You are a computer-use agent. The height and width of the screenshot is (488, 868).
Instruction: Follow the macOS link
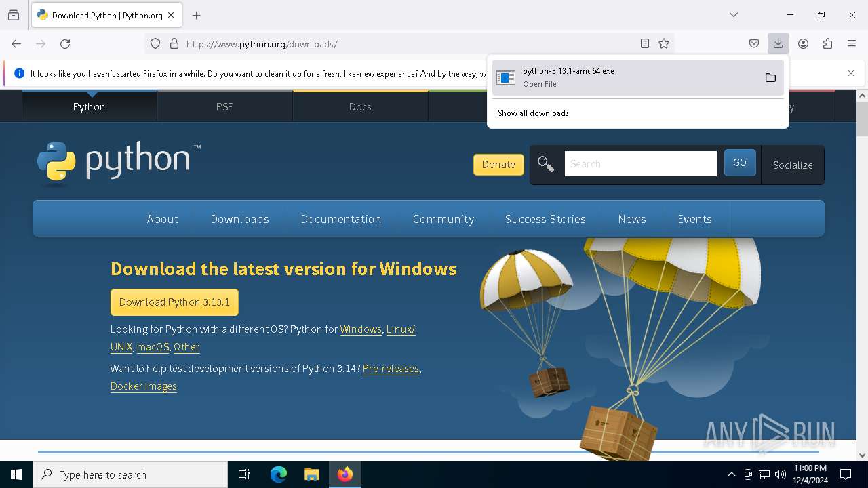153,347
